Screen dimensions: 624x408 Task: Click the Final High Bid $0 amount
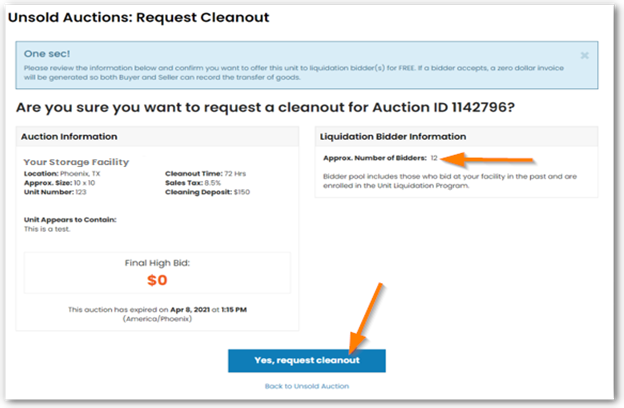pos(157,280)
